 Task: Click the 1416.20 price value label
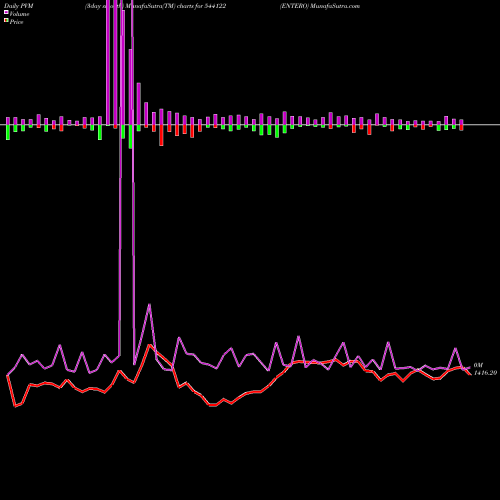485,373
